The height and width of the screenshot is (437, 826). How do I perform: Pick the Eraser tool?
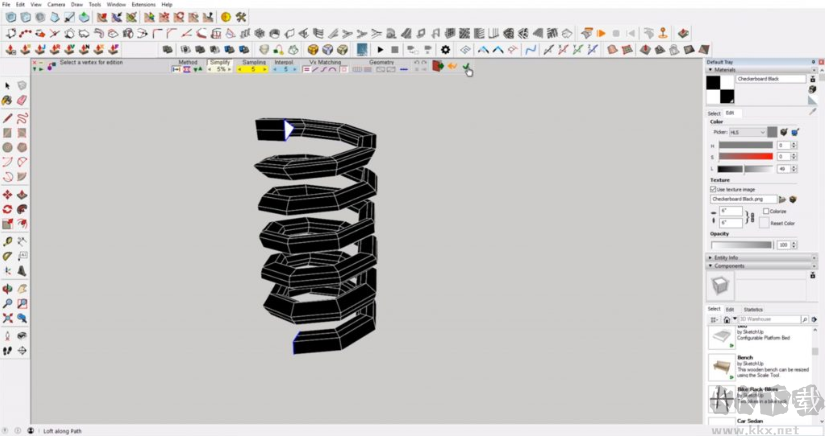tap(22, 101)
